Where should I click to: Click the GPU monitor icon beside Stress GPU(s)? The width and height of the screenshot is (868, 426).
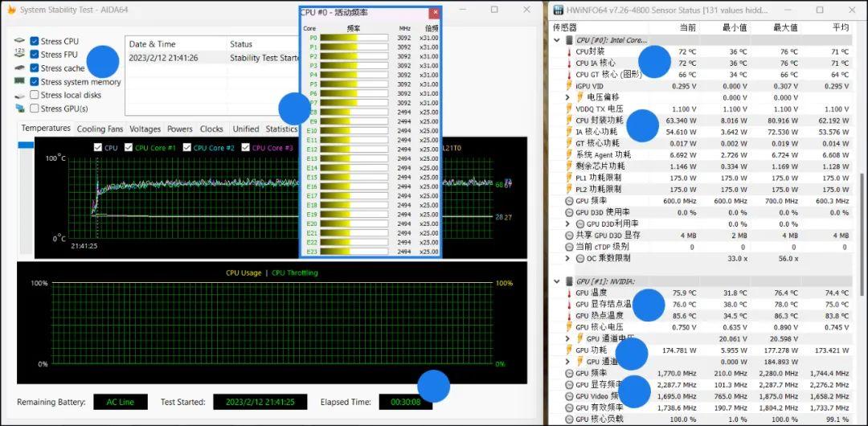tap(20, 109)
